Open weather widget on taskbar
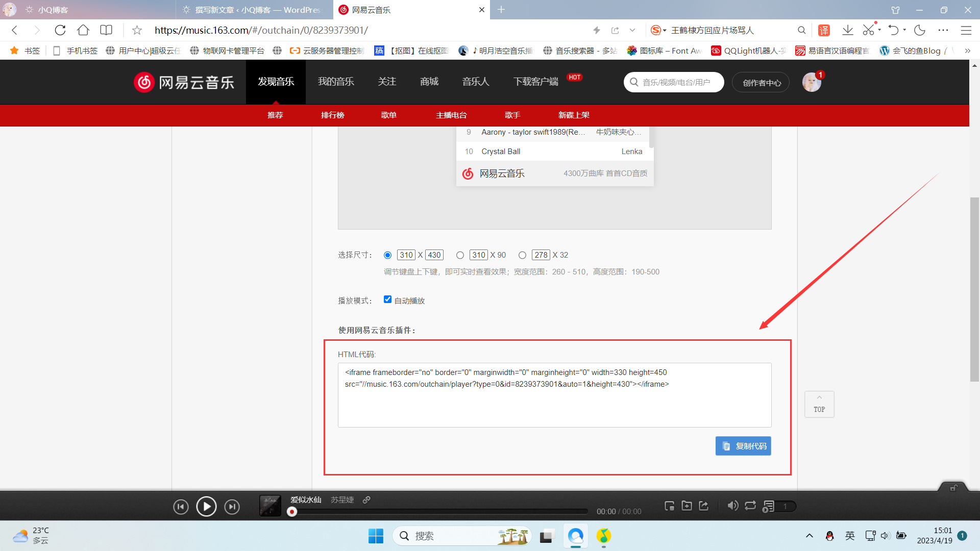Screen dimensions: 980x551 31,536
